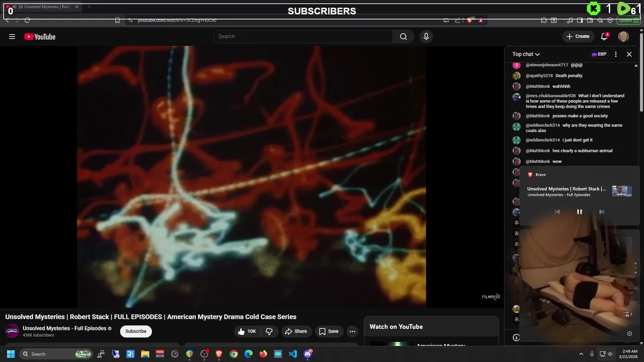This screenshot has height=362, width=644.
Task: Reload the page in Brave
Action: coord(27,20)
